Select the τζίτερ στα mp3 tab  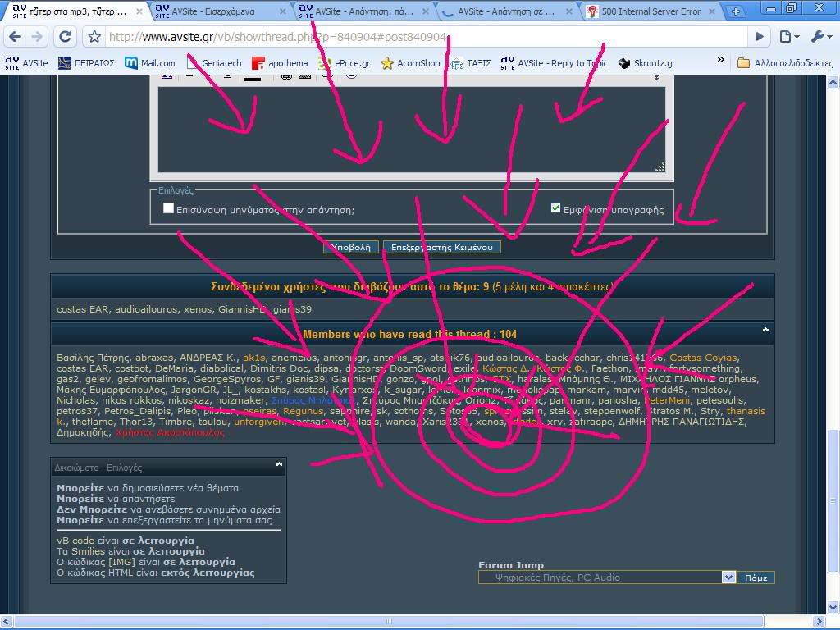point(76,11)
